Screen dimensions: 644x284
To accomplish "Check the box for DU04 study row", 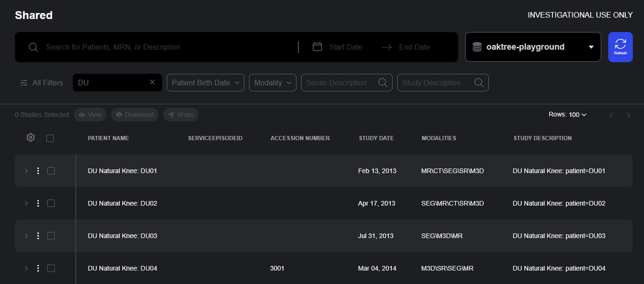I will (51, 268).
